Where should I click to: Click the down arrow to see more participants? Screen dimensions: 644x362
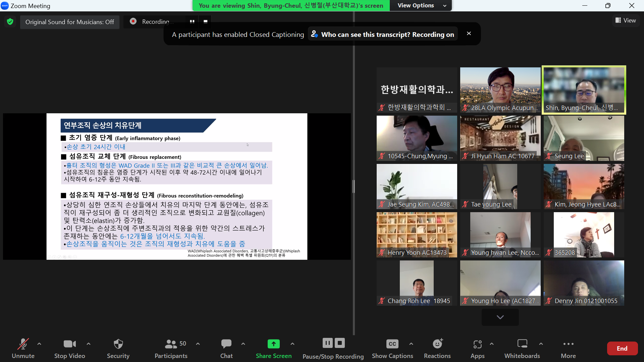click(500, 317)
